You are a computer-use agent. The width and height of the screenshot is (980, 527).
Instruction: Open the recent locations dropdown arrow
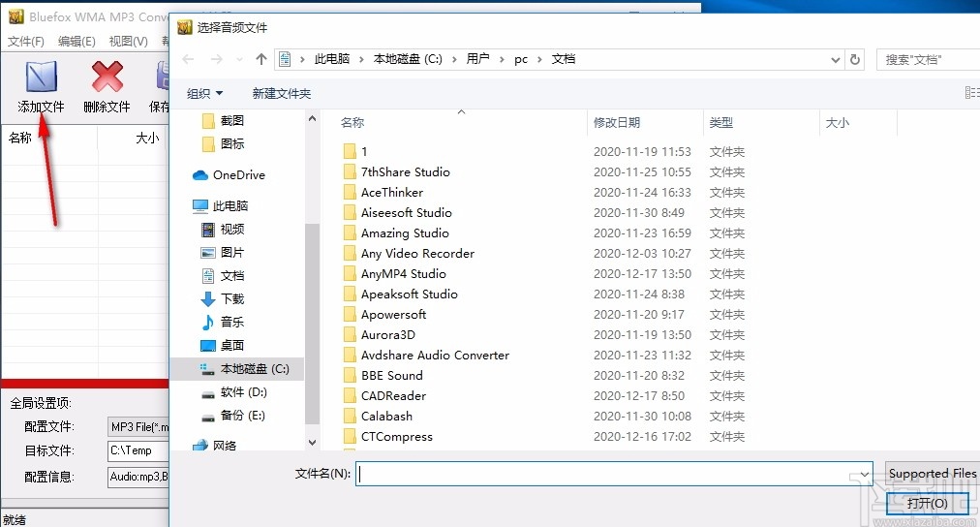(x=239, y=59)
